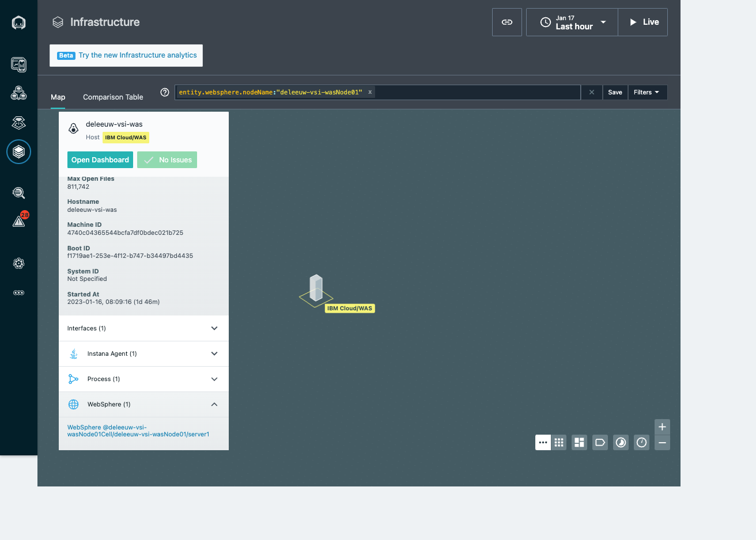Collapse the WebSphere (1) section
The image size is (756, 540).
pyautogui.click(x=143, y=404)
